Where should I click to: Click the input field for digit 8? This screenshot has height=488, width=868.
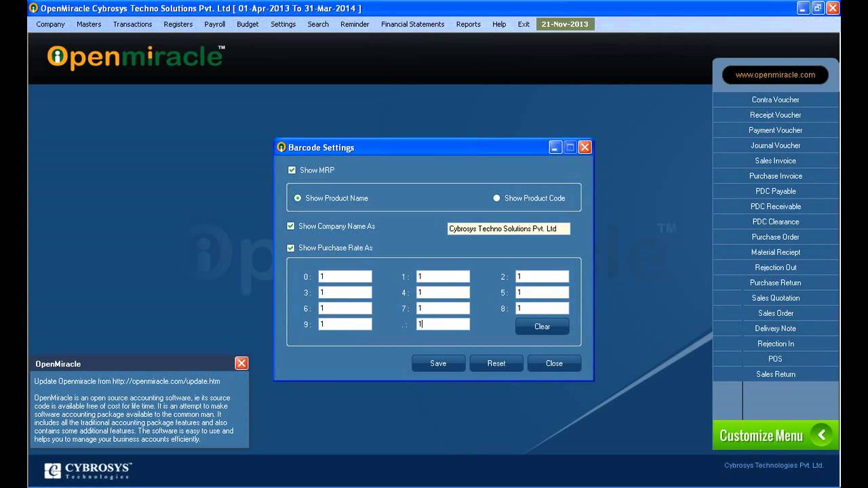point(542,308)
